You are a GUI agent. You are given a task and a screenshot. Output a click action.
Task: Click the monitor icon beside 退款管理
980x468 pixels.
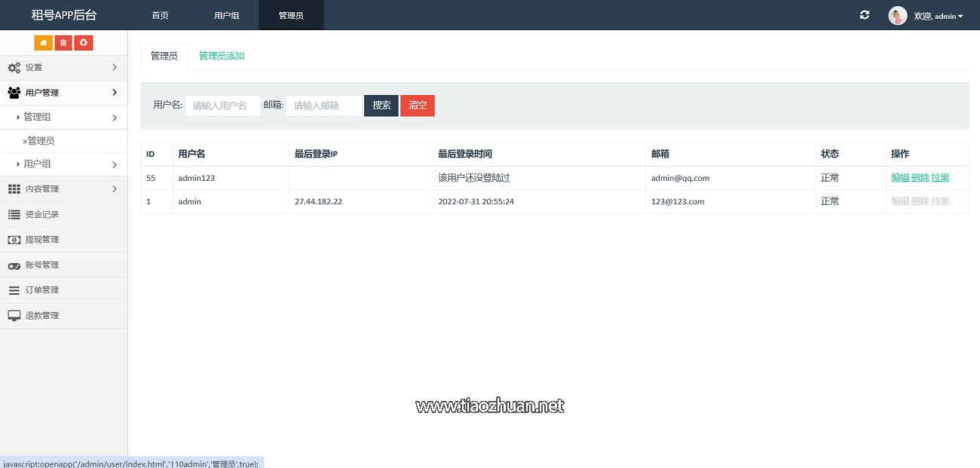click(14, 316)
